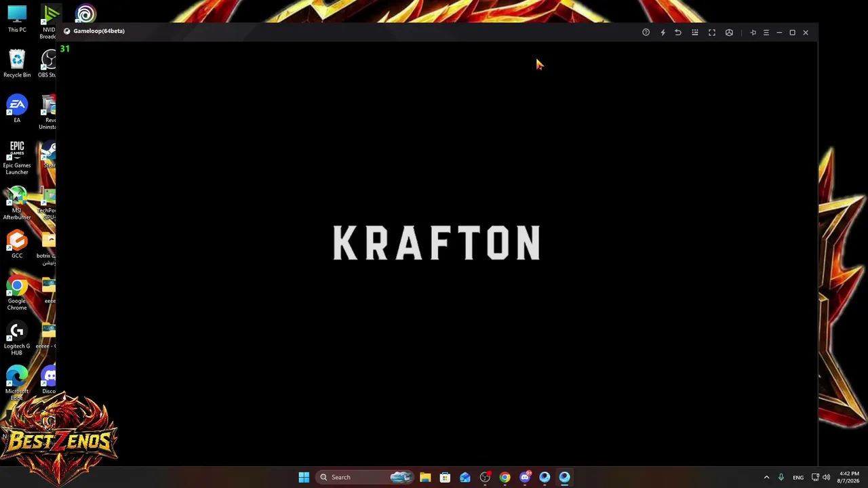
Task: Open Microsoft Store from the taskbar
Action: (x=445, y=477)
